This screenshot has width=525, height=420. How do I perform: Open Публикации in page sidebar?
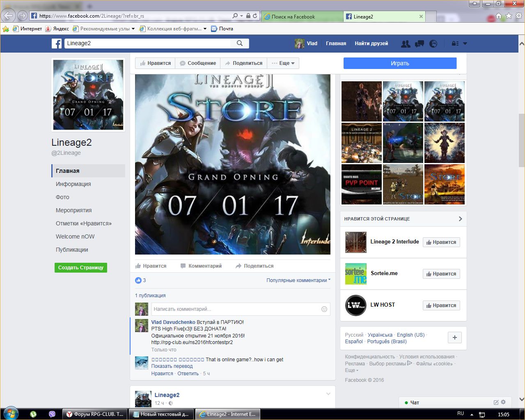click(x=72, y=250)
